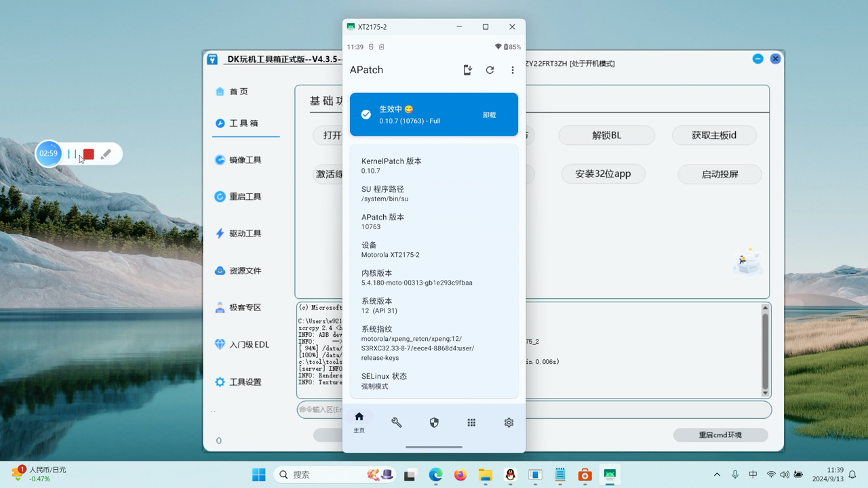Click the recorder pencil annotation icon
Image resolution: width=868 pixels, height=488 pixels.
coord(106,155)
